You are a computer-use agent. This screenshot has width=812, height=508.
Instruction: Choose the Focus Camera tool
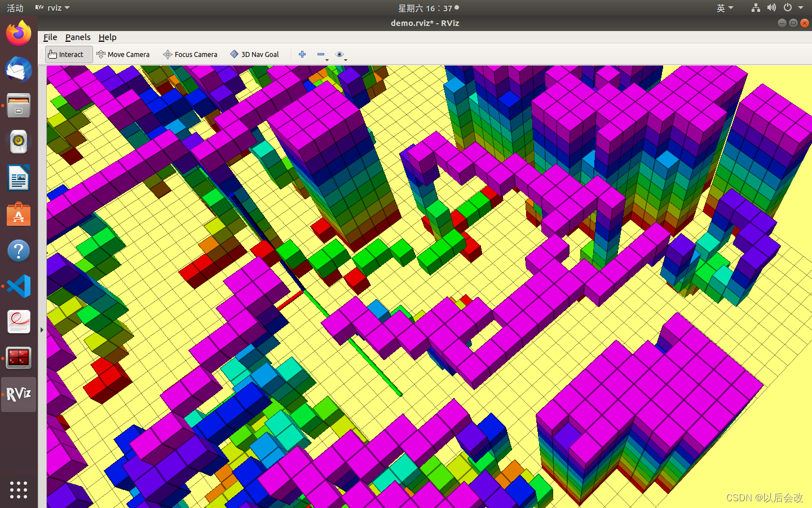(x=190, y=54)
